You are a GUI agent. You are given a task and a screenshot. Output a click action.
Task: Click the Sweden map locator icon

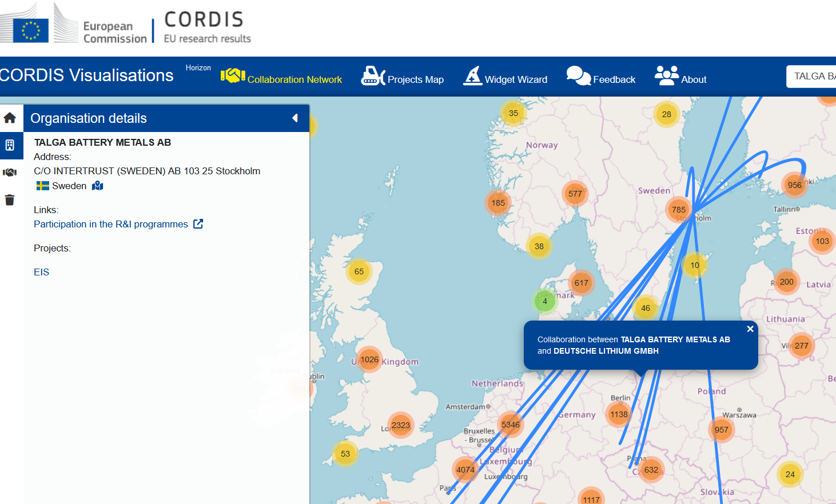[98, 186]
